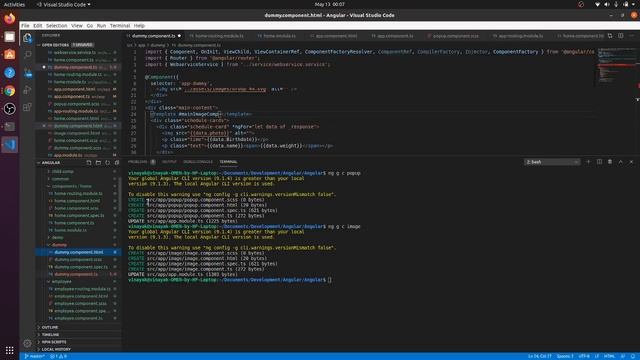
Task: Select the TERMINAL panel tab
Action: (228, 162)
